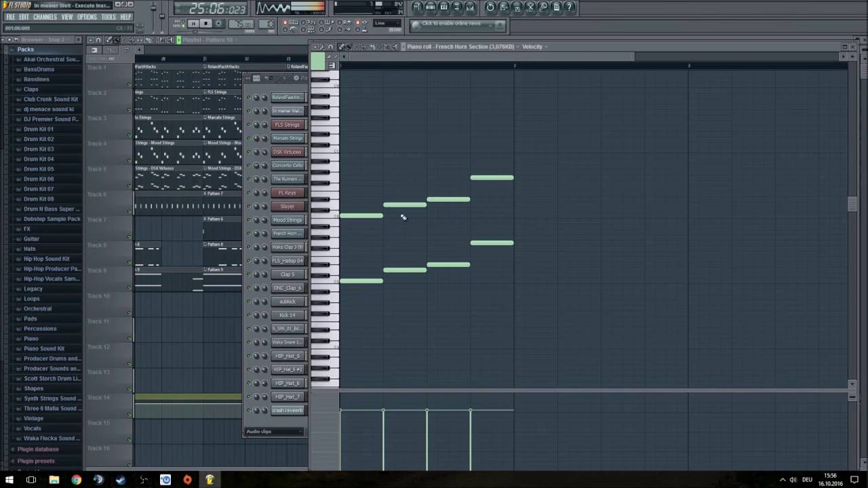Select draw pencil tool in piano roll toolbar

[342, 47]
